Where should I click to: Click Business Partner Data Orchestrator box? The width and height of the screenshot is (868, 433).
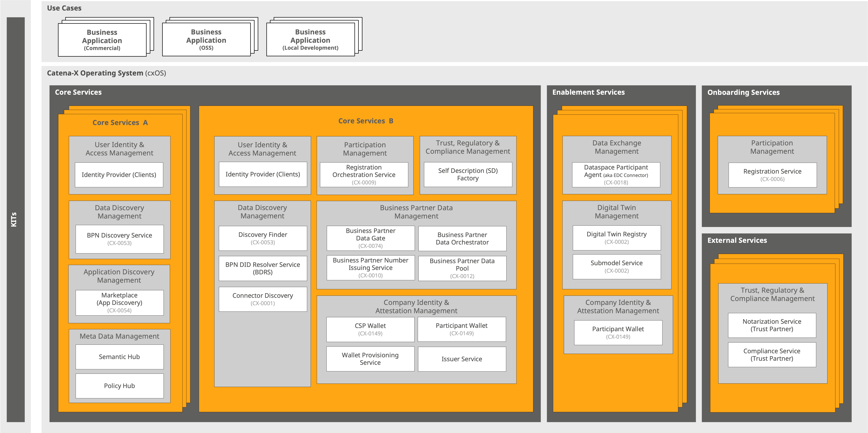pyautogui.click(x=462, y=238)
